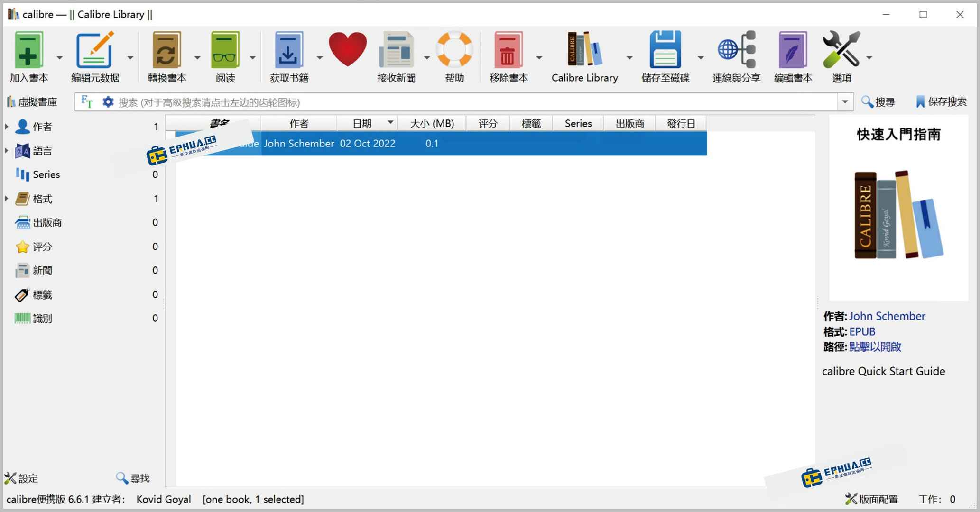This screenshot has height=512, width=980.
Task: Select the John Schember book row
Action: [441, 144]
